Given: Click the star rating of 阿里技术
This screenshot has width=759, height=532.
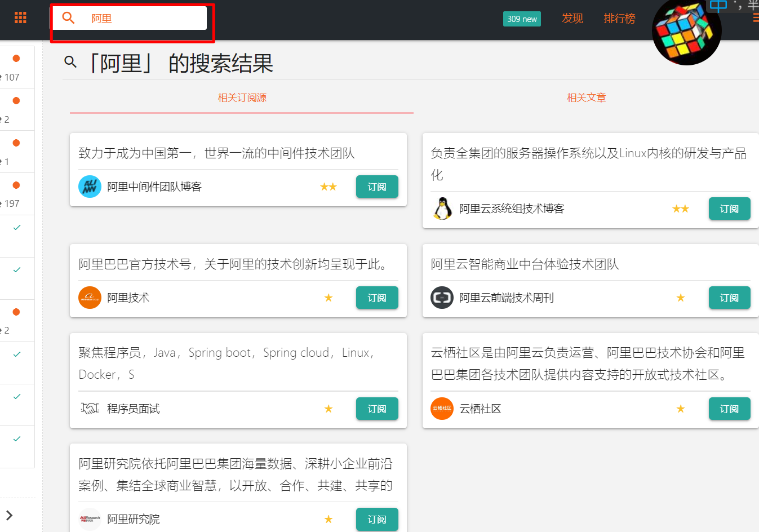Looking at the screenshot, I should 329,298.
